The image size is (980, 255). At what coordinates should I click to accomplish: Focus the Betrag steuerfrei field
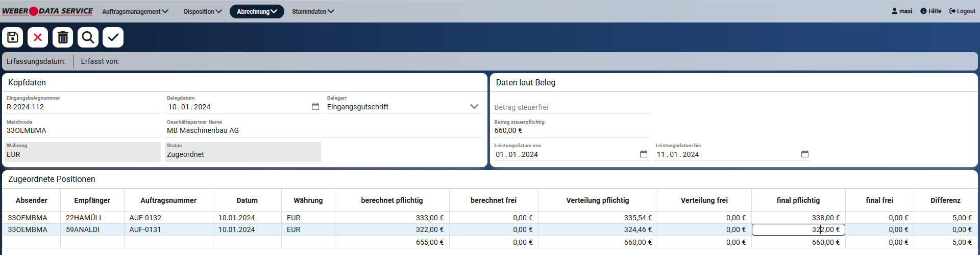coord(571,107)
